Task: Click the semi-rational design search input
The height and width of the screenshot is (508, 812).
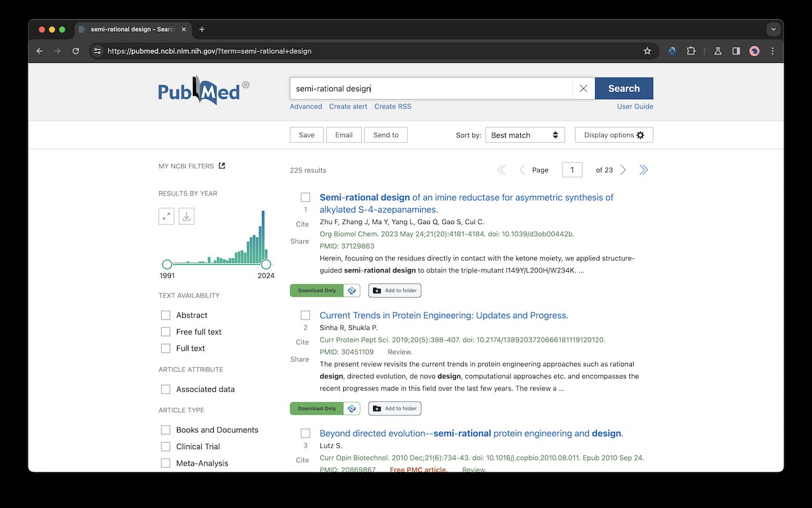Action: coord(431,88)
